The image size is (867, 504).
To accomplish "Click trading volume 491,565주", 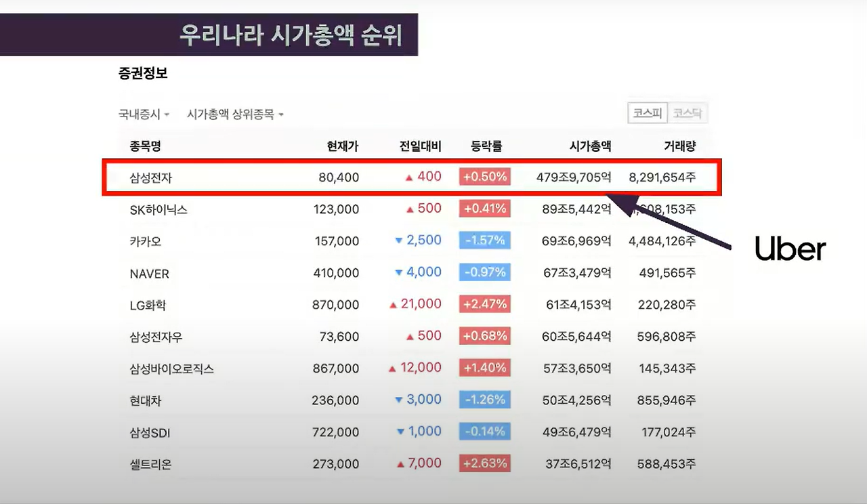I will 668,273.
